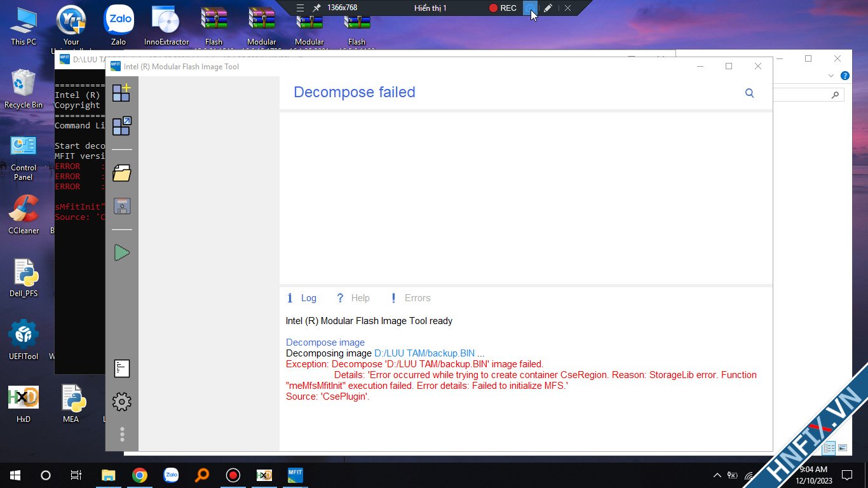Click the Decompose image log heading
Viewport: 868px width, 488px height.
325,342
